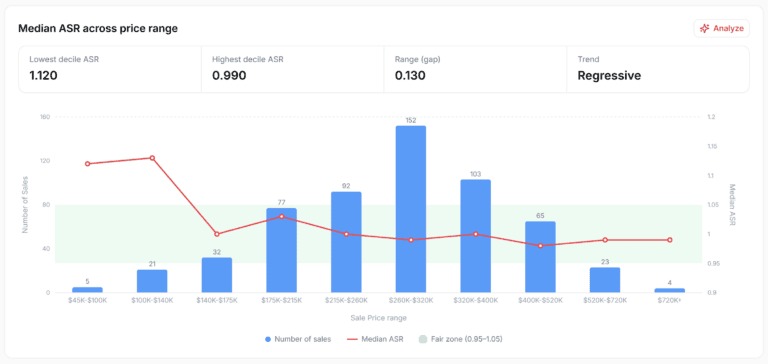Click the blue Number of sales legend dot
Screen dimensions: 768x364
pos(267,339)
